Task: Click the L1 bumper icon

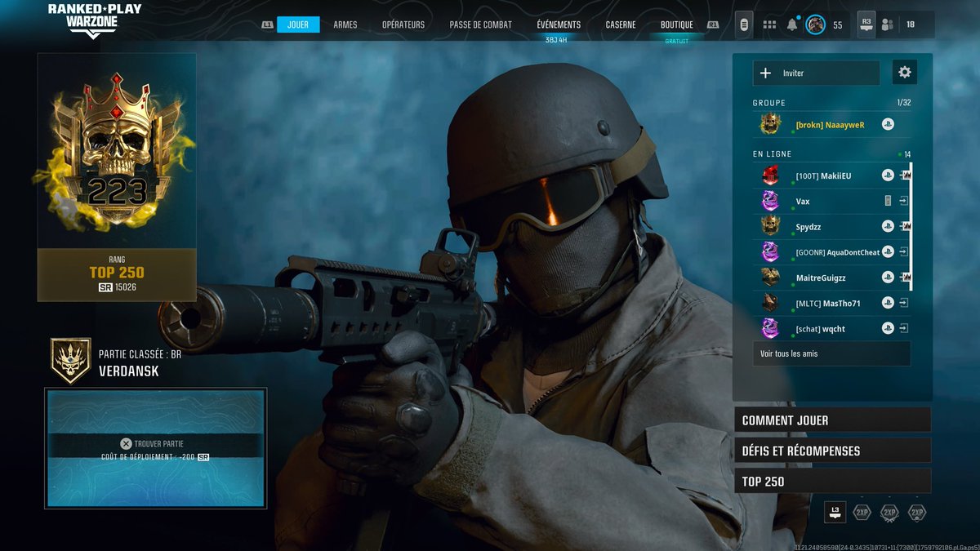Action: [267, 24]
